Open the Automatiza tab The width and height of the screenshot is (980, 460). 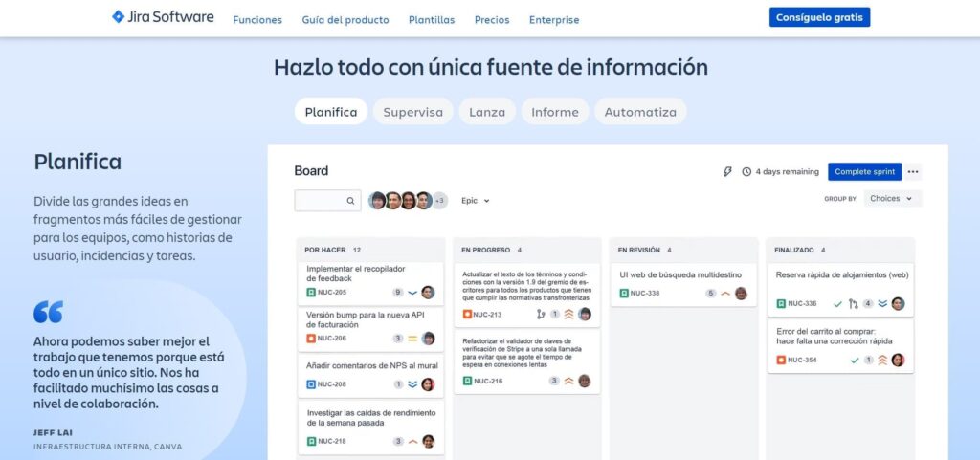tap(640, 112)
